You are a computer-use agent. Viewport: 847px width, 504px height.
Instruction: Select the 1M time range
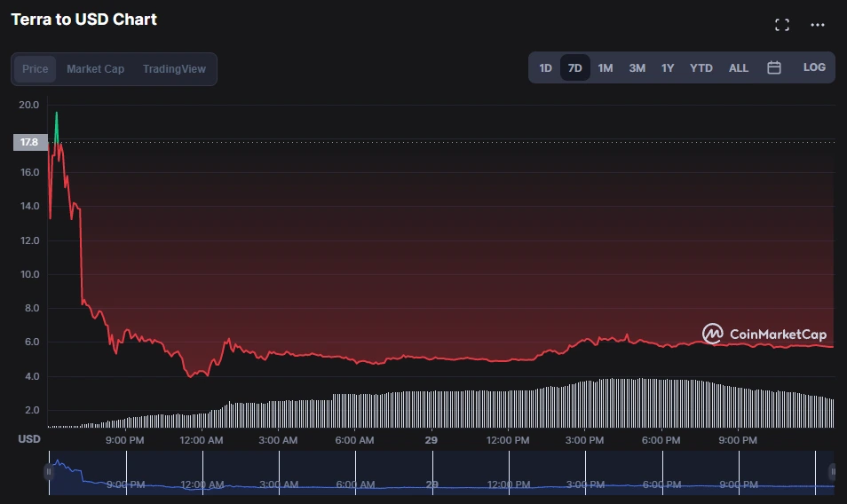coord(605,68)
